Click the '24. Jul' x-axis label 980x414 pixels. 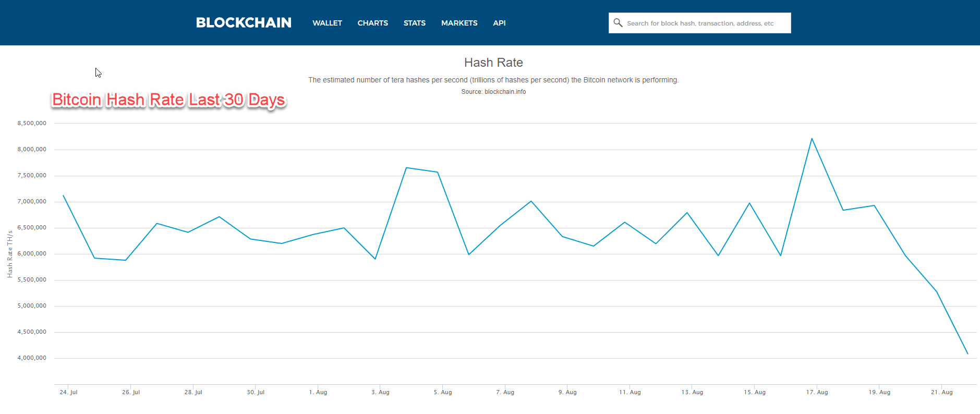(68, 392)
